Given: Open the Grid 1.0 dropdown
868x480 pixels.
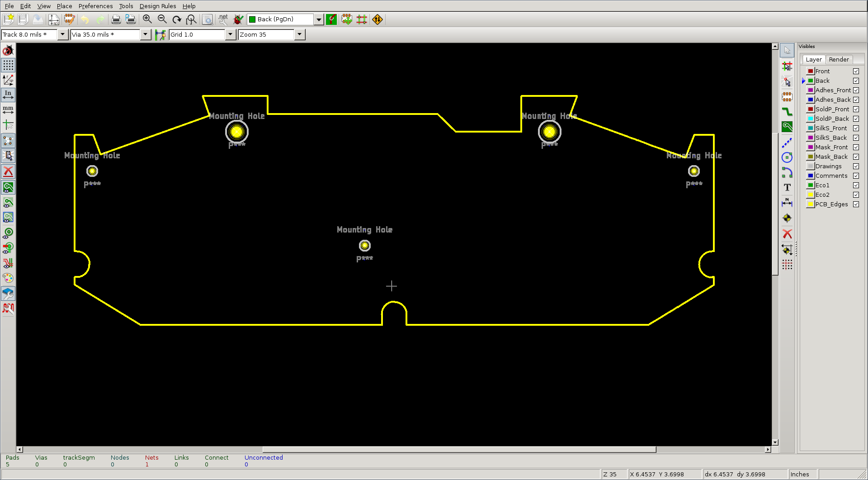Looking at the screenshot, I should [231, 34].
